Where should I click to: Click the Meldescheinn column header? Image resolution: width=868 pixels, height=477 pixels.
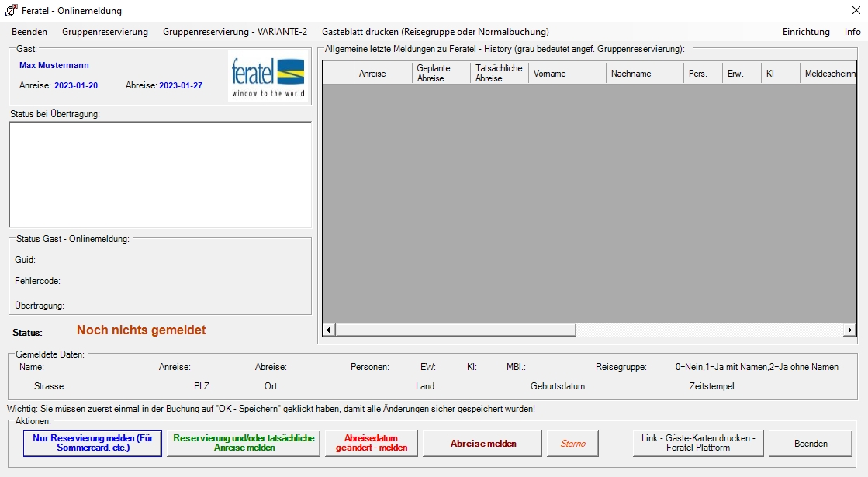pos(828,73)
